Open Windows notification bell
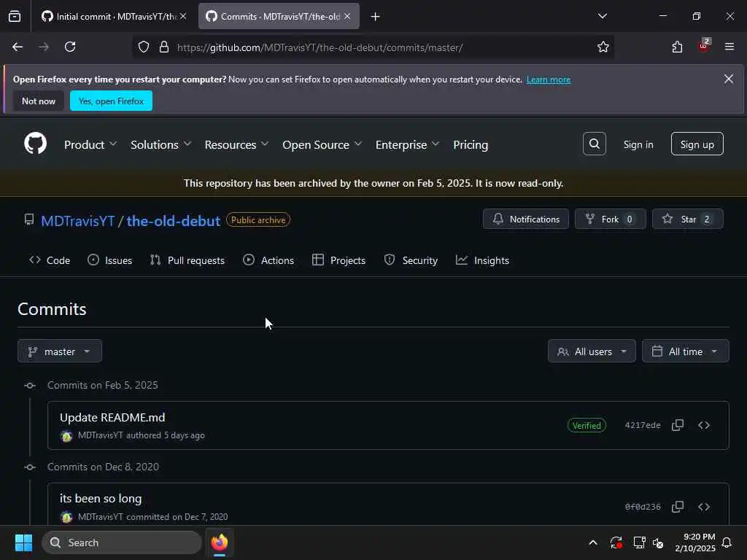The image size is (747, 560). point(727,542)
